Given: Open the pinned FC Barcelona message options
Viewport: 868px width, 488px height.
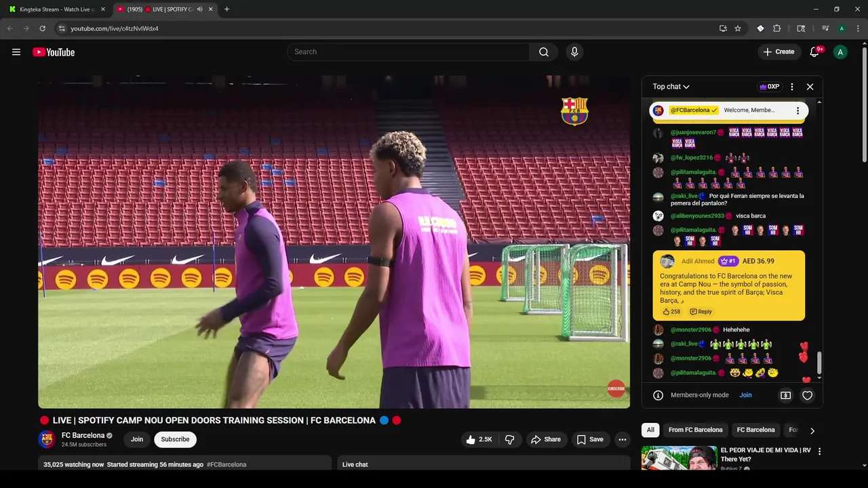Looking at the screenshot, I should click(797, 110).
